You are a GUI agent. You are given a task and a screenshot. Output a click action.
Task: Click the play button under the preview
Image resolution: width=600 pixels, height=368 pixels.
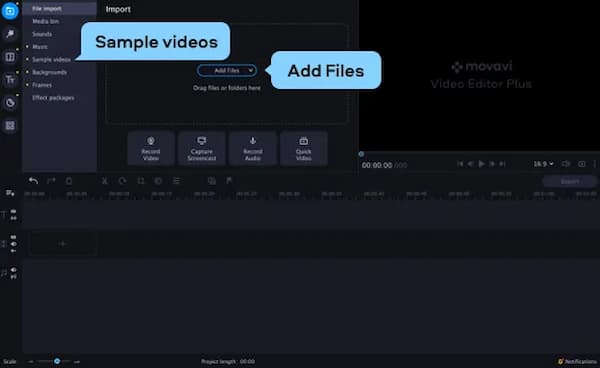tap(481, 164)
